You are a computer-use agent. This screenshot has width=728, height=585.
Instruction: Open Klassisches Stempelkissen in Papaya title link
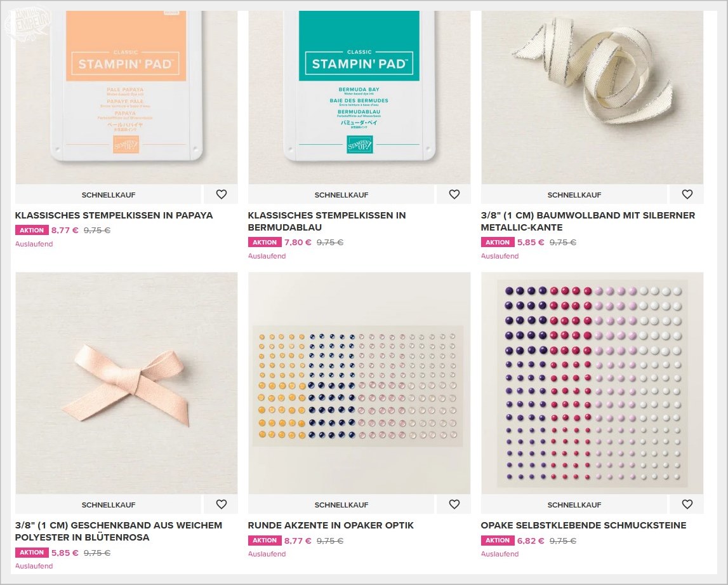pos(114,215)
